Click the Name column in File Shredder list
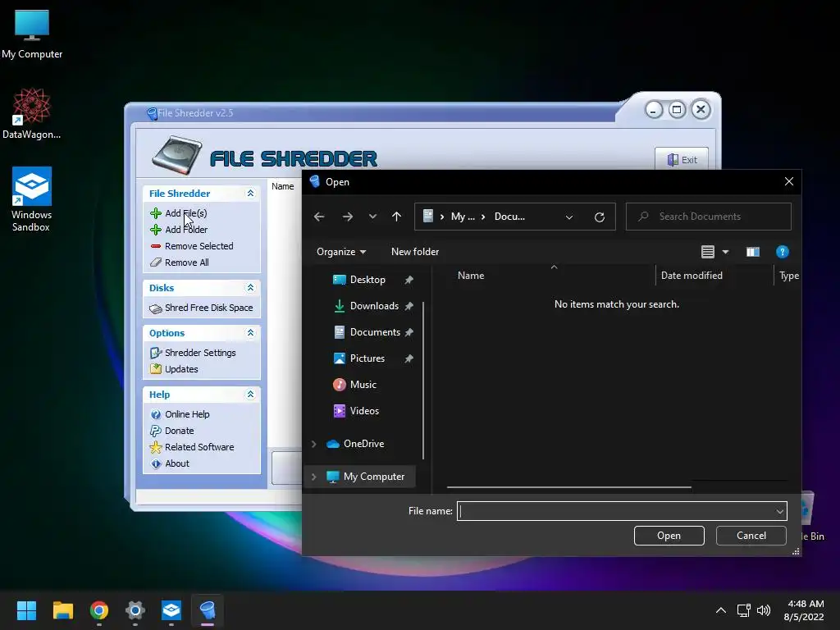This screenshot has width=840, height=630. pyautogui.click(x=282, y=186)
